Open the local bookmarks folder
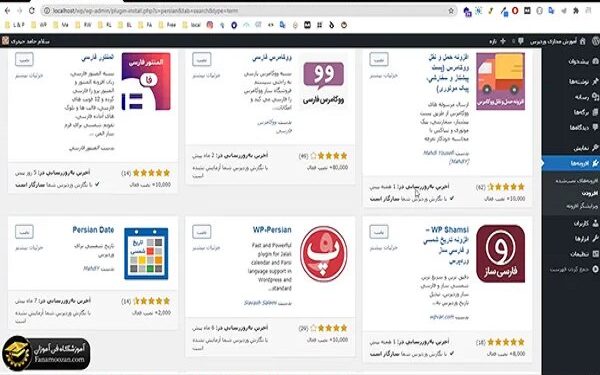Viewport: 600px width, 375px height. tap(191, 25)
